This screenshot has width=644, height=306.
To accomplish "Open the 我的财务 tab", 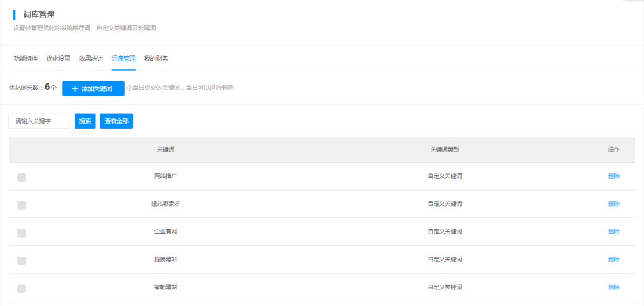I will pos(156,58).
